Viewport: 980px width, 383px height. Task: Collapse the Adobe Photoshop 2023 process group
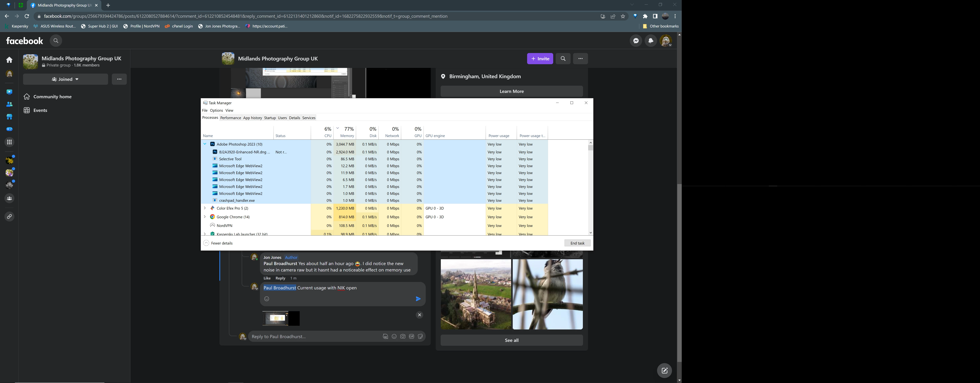(205, 144)
